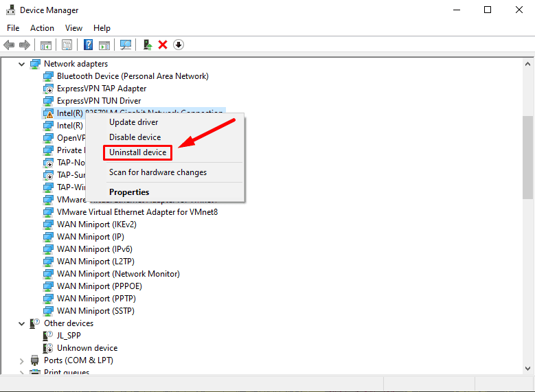Open the File menu
The image size is (535, 392).
point(13,28)
